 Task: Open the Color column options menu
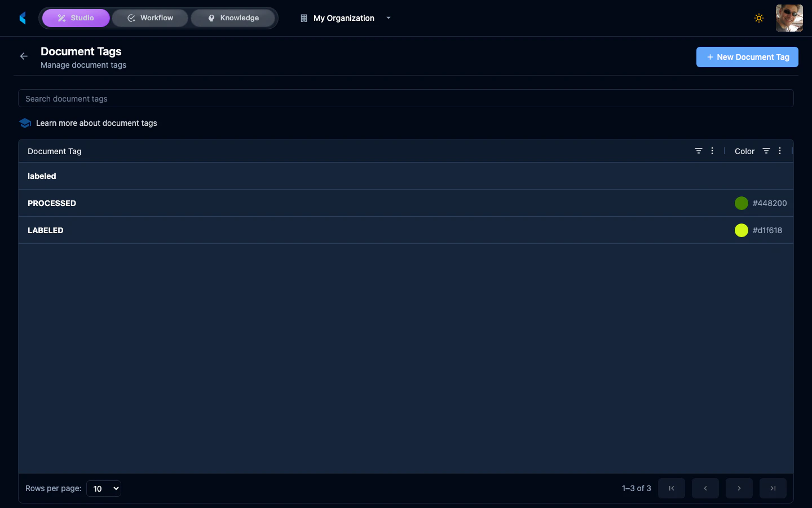(780, 151)
